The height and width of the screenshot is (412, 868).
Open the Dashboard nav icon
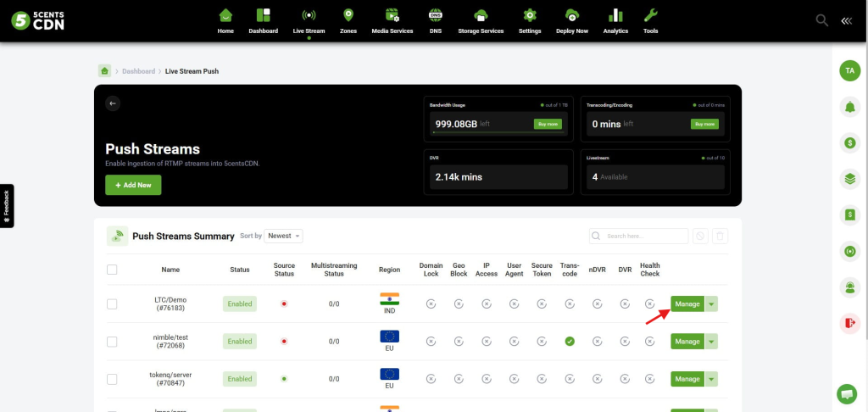[x=263, y=15]
